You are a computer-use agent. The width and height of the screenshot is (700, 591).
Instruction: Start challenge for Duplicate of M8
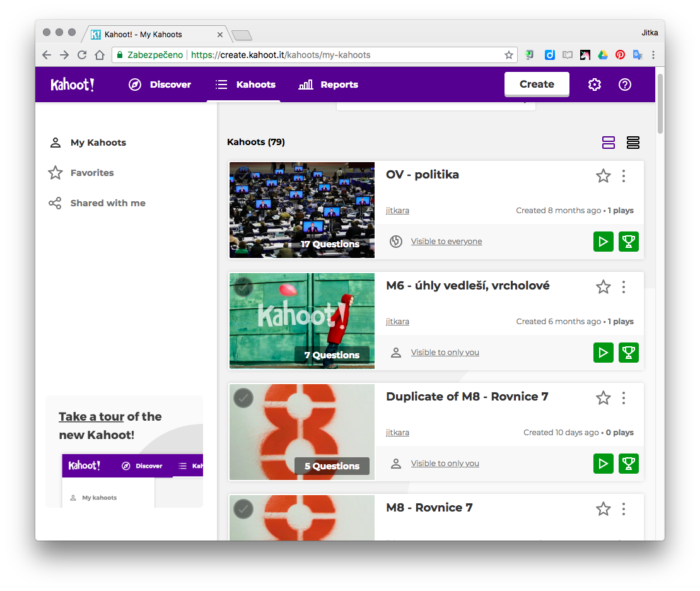(x=629, y=464)
